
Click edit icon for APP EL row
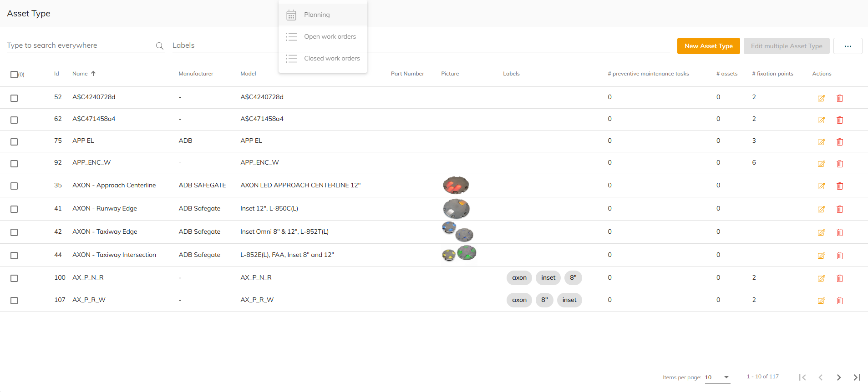click(x=821, y=142)
